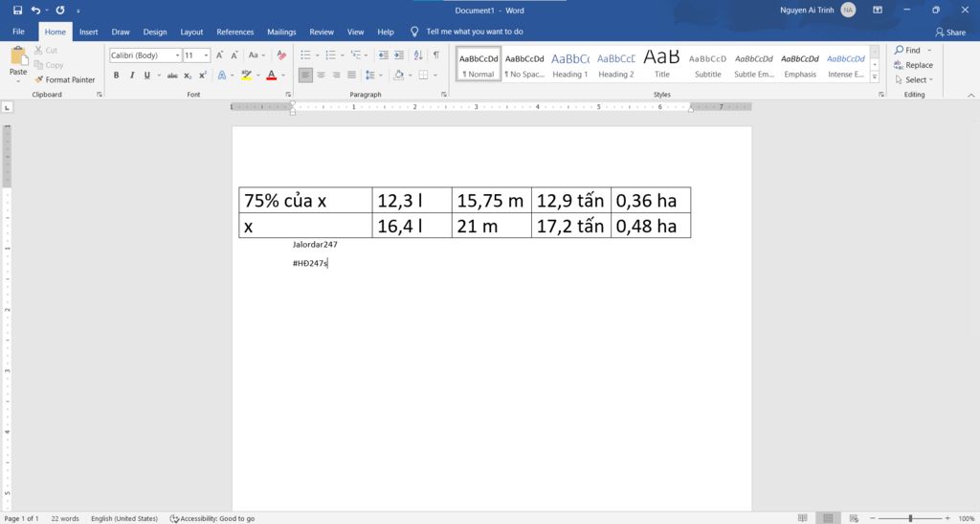This screenshot has height=524, width=980.
Task: Apply superscript formatting
Action: click(203, 76)
